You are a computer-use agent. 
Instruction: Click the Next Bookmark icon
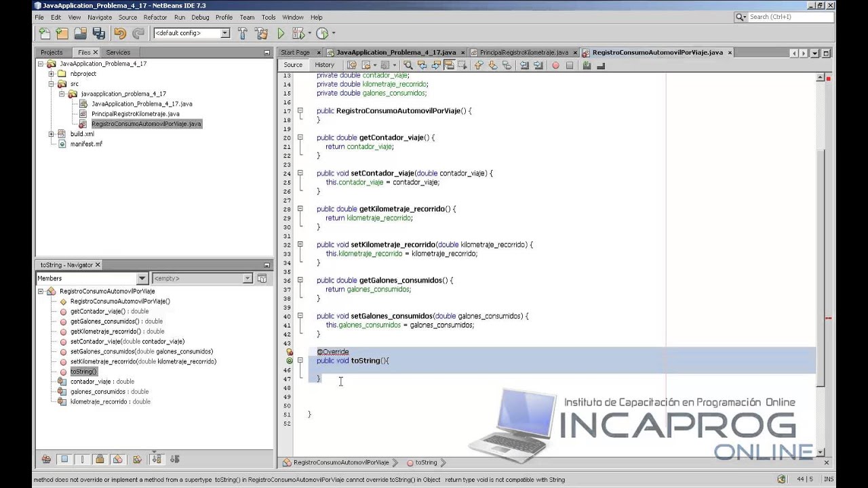pos(492,65)
